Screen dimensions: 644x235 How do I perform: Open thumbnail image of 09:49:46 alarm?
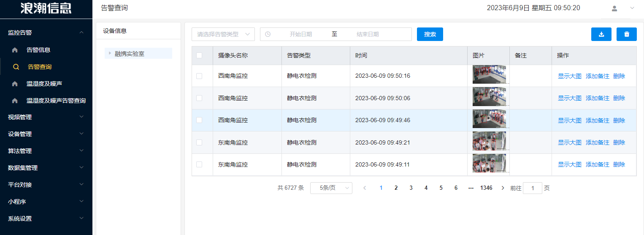click(x=489, y=120)
